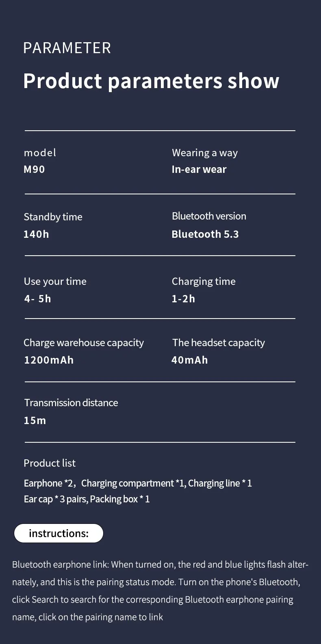Click the Bluetooth earphone link instruction paragraph

pos(160,591)
